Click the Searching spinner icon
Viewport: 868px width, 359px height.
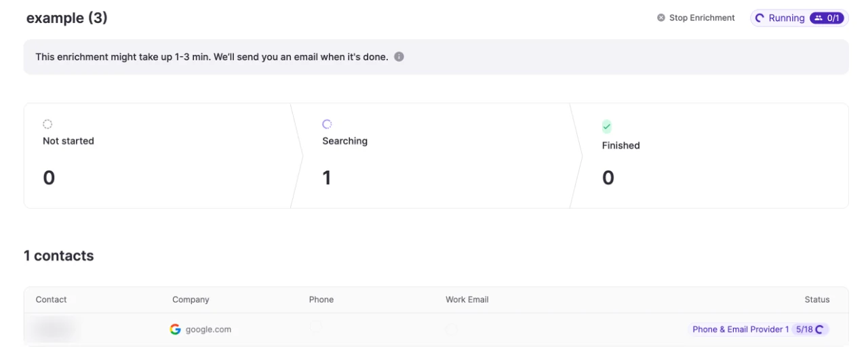(327, 124)
